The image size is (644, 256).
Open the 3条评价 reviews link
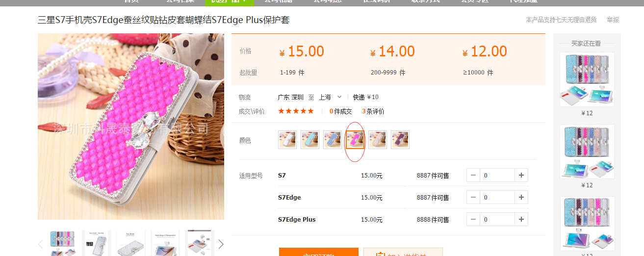pyautogui.click(x=373, y=111)
